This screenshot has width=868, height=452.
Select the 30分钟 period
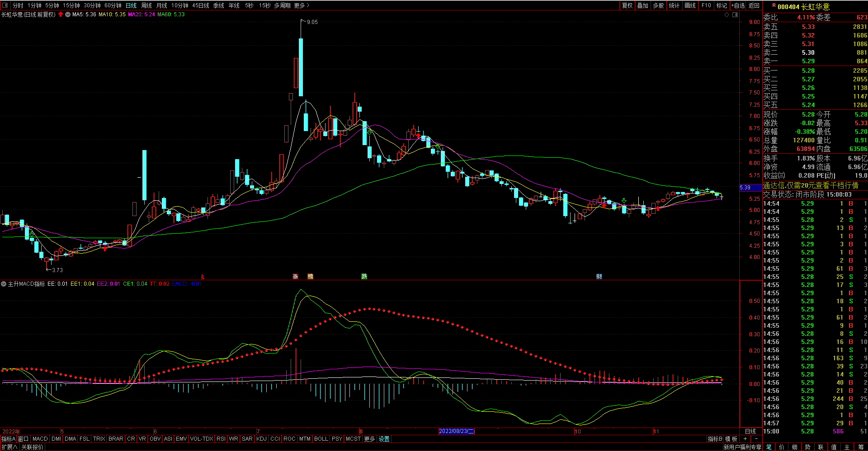tap(92, 5)
